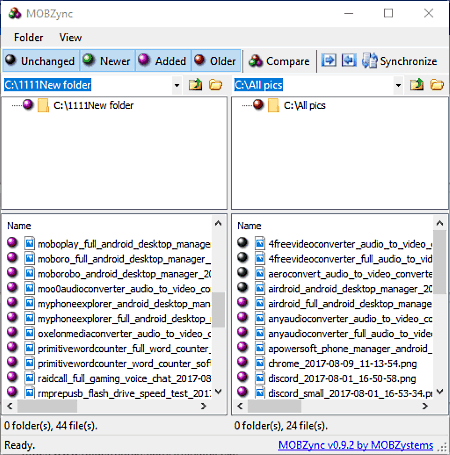Select the myphoneexplorer_android_desktop_man file

[x=124, y=304]
